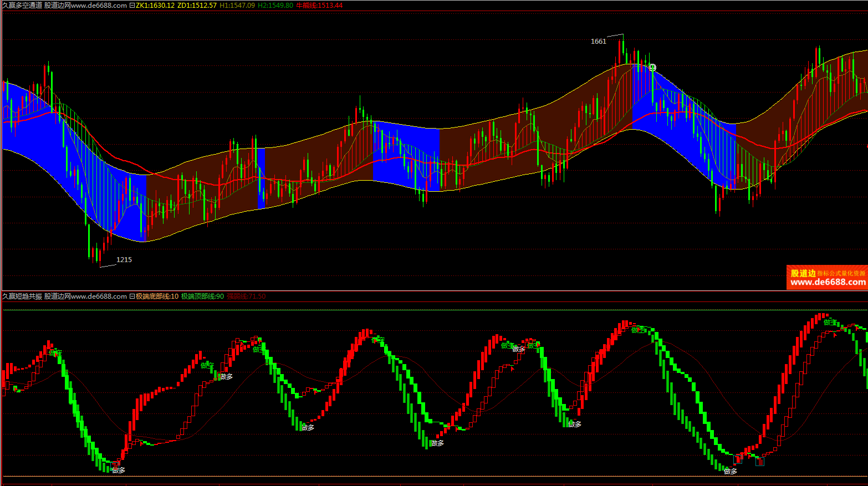This screenshot has height=486, width=868.
Task: Click the 极端底部线:10 parameter label
Action: coord(157,296)
